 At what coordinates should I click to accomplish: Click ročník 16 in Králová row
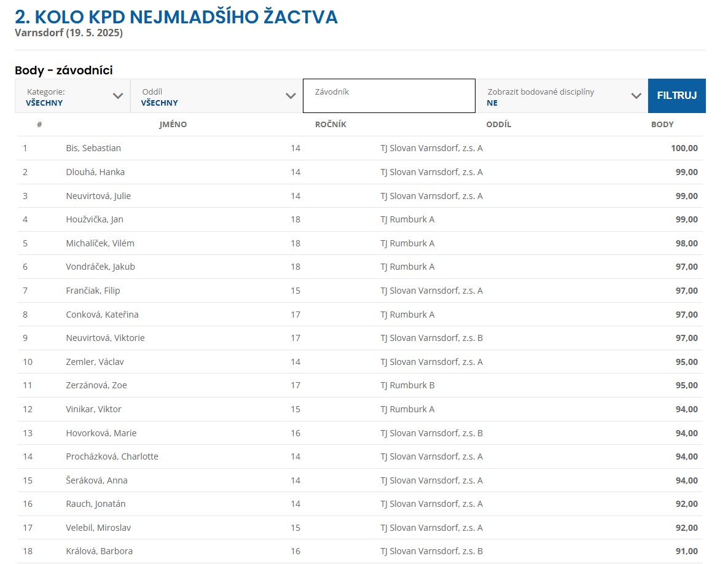coord(296,552)
